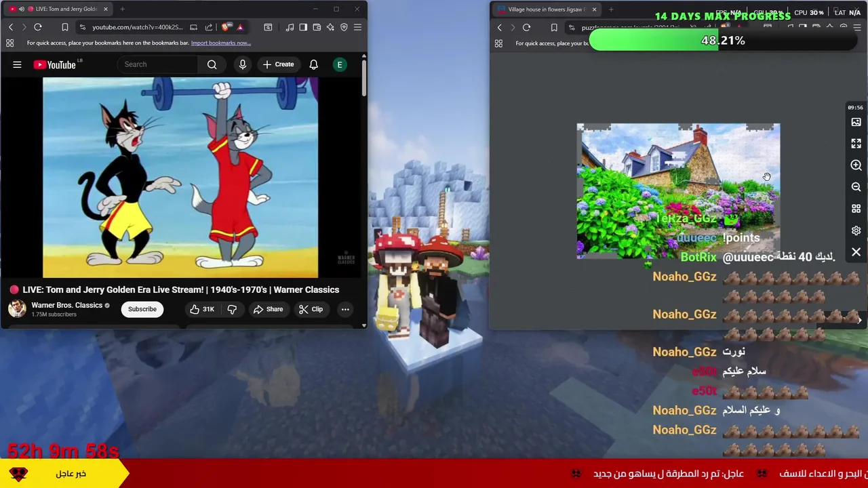Screen dimensions: 868x488
Task: Toggle Brave sidebar panel in YouTube window
Action: coord(303,27)
